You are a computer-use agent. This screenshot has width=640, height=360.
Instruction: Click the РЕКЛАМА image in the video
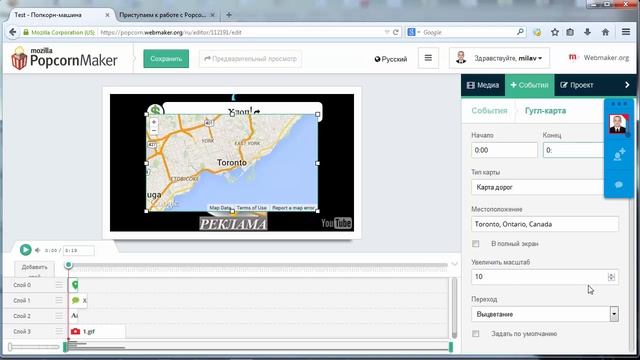(233, 223)
